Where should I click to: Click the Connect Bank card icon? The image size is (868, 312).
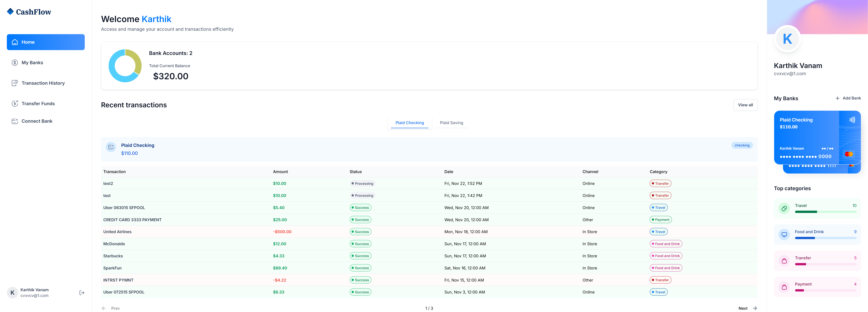click(15, 121)
